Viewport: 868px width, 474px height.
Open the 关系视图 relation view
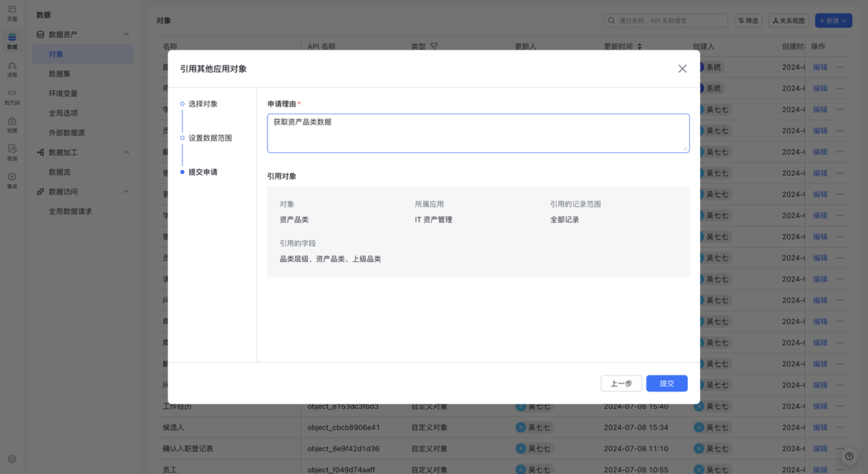click(788, 20)
